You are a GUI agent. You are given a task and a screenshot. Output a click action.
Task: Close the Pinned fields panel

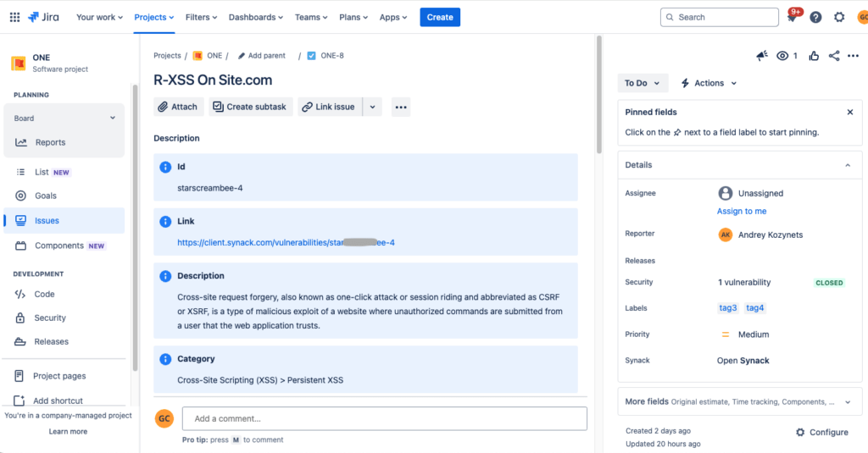(850, 112)
